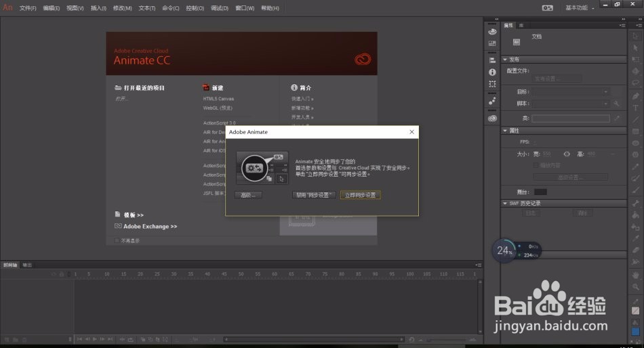Image resolution: width=644 pixels, height=348 pixels.
Task: Open the Transform panel icon
Action: tap(492, 84)
